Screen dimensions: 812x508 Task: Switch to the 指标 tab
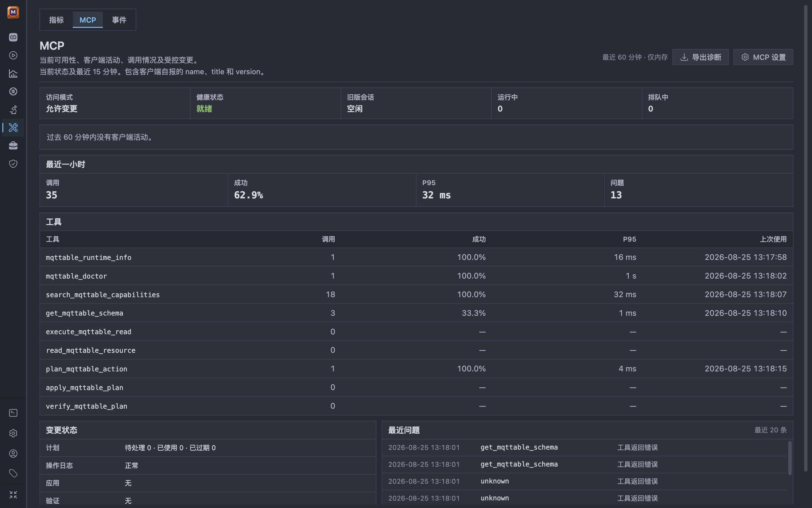point(56,20)
